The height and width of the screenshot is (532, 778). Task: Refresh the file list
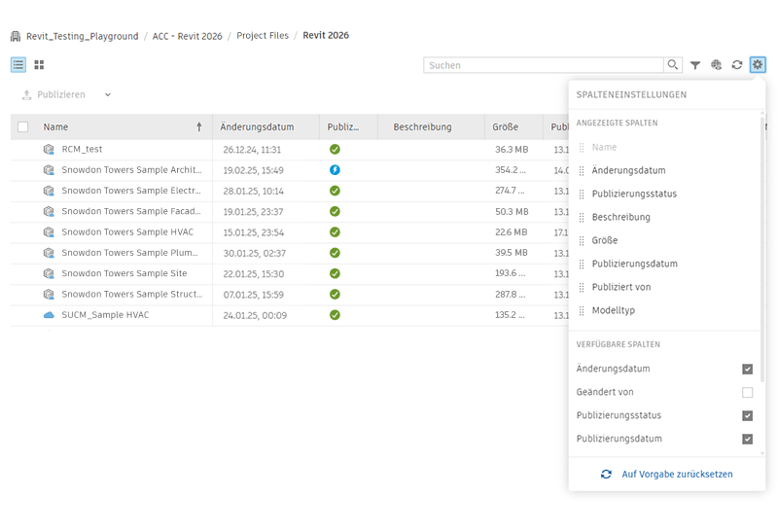(x=737, y=65)
